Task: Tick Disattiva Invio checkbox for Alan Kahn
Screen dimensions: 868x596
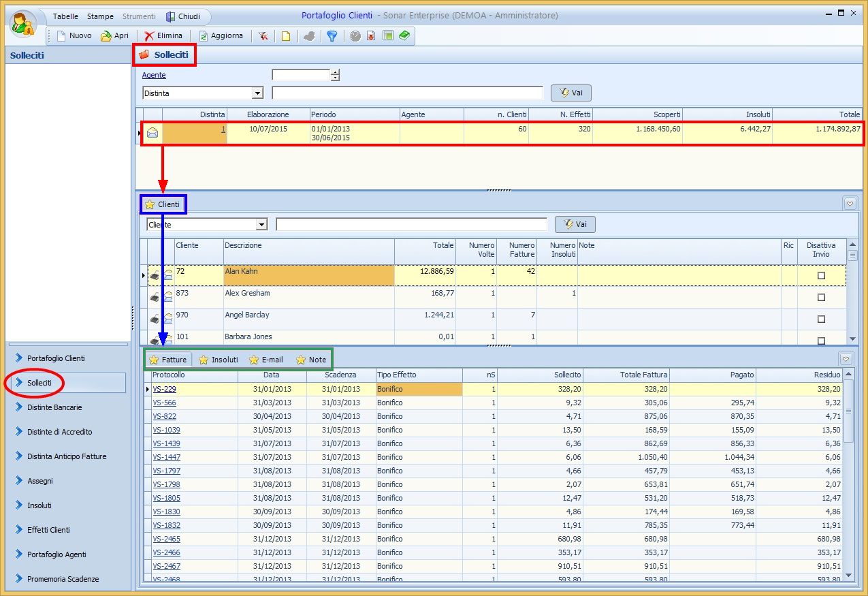Action: [x=821, y=275]
